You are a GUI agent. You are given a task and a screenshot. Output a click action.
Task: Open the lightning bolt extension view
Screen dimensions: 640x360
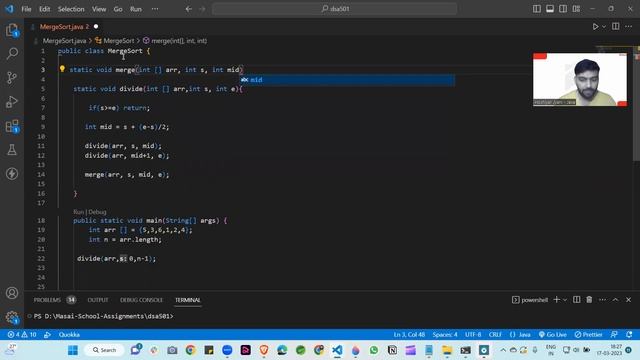12,173
